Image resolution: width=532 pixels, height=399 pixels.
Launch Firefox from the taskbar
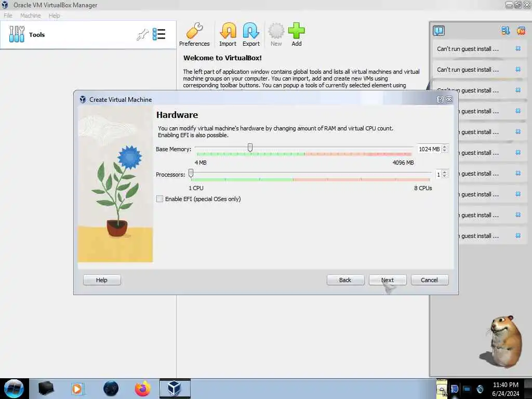pos(142,389)
